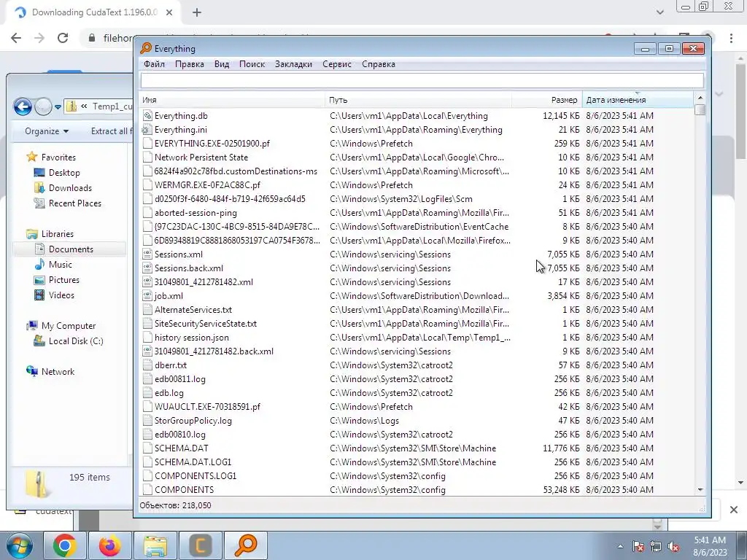Click the Everything results scrollbar thumb
The height and width of the screenshot is (560, 747).
(x=700, y=109)
